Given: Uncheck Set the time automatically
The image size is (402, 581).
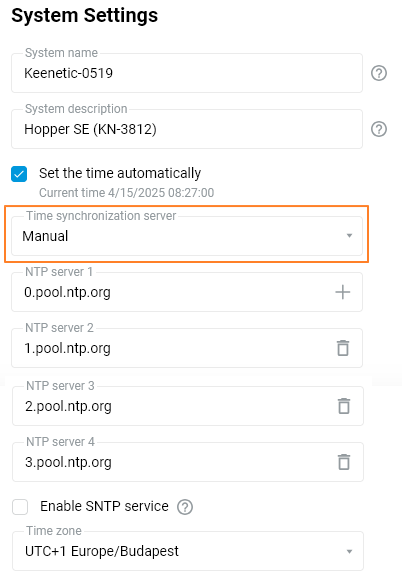Looking at the screenshot, I should (x=19, y=174).
